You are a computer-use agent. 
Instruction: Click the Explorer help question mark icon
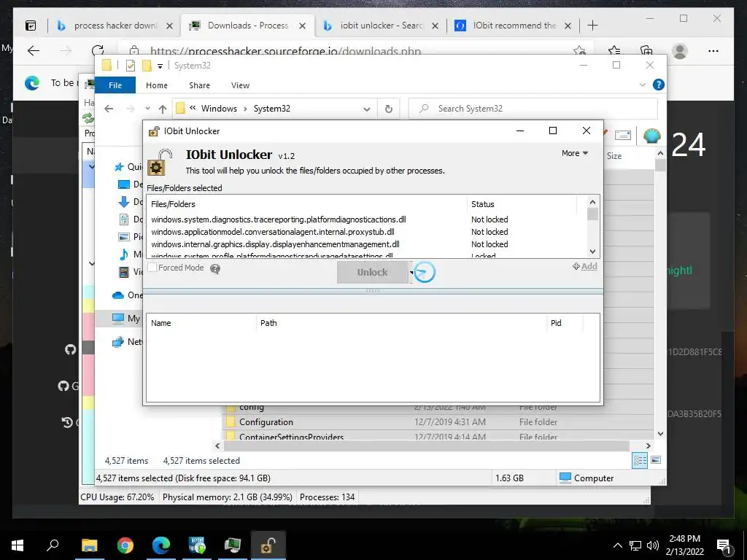[x=659, y=85]
